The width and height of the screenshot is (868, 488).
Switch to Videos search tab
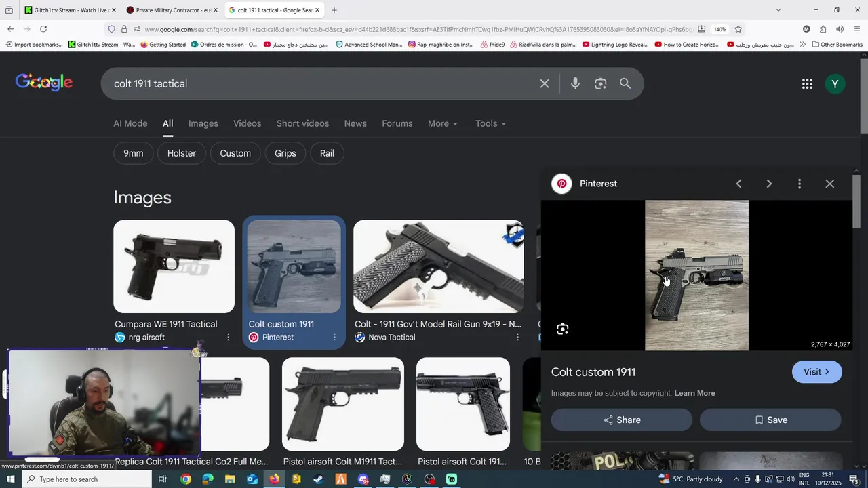248,123
